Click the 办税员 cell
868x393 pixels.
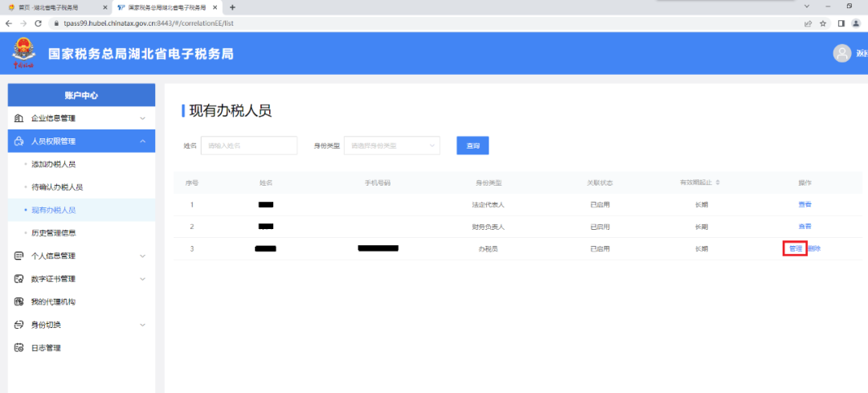tap(488, 249)
